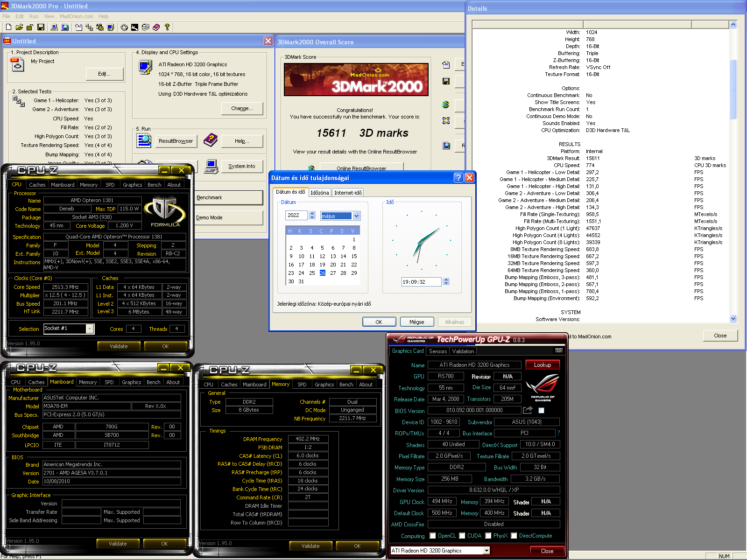Open SPD tab in CPU-Z showing Motherboard info
747x560 pixels.
109,382
